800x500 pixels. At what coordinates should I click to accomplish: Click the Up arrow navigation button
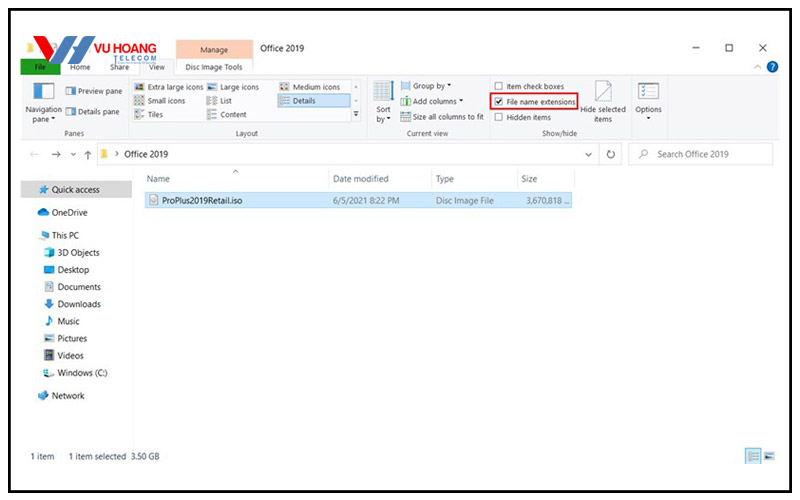pyautogui.click(x=88, y=154)
